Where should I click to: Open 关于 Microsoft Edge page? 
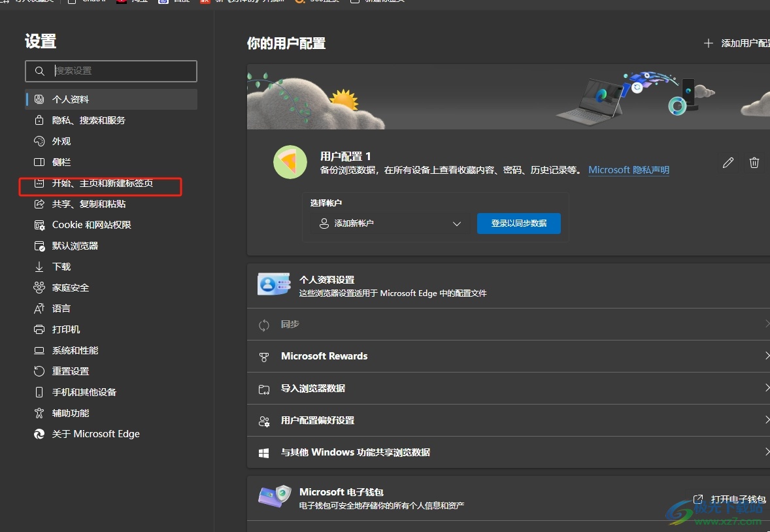pyautogui.click(x=111, y=434)
